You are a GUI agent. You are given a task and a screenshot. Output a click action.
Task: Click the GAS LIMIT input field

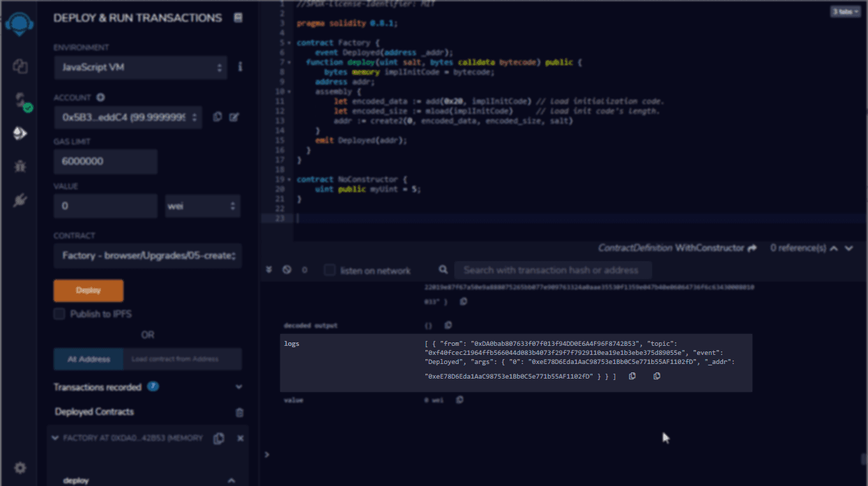tap(105, 162)
